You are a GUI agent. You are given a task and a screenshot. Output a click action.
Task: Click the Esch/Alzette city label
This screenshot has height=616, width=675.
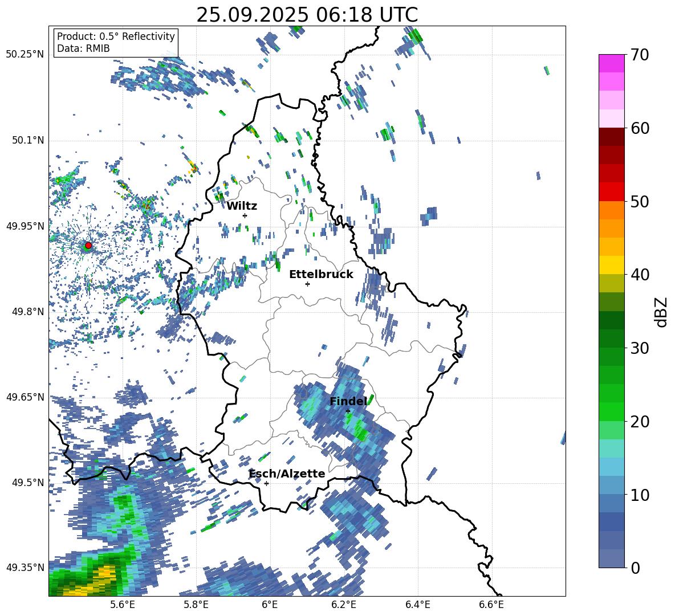pos(287,474)
